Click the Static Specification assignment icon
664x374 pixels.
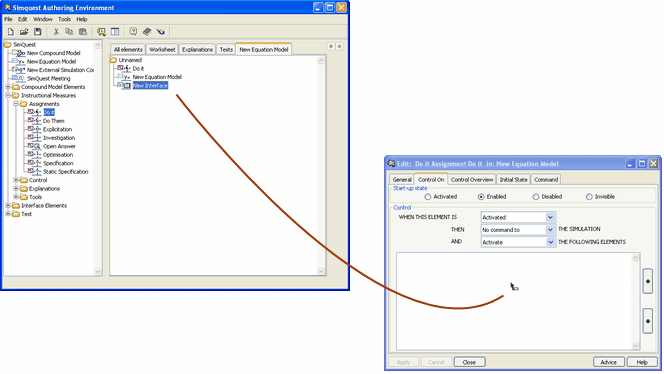click(35, 172)
